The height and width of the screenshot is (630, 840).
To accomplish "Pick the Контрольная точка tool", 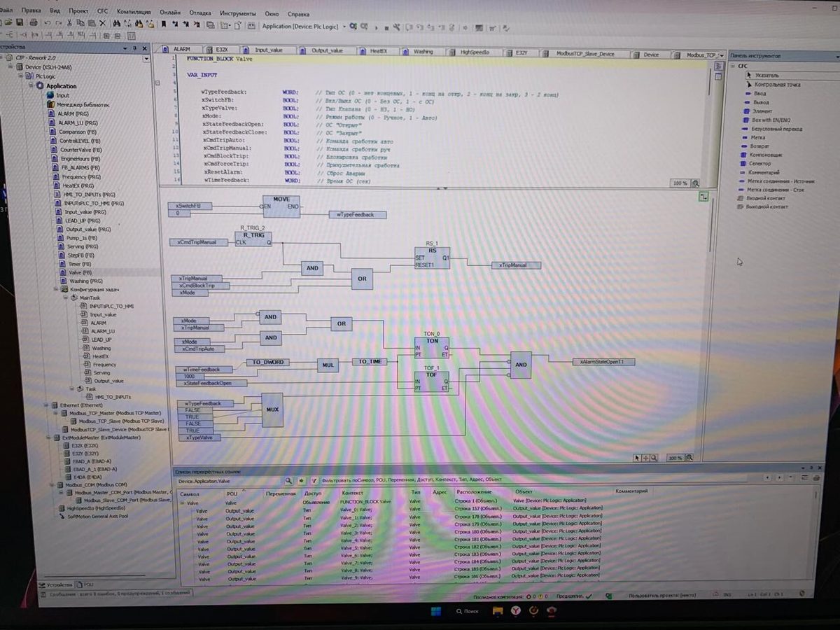I will [773, 85].
